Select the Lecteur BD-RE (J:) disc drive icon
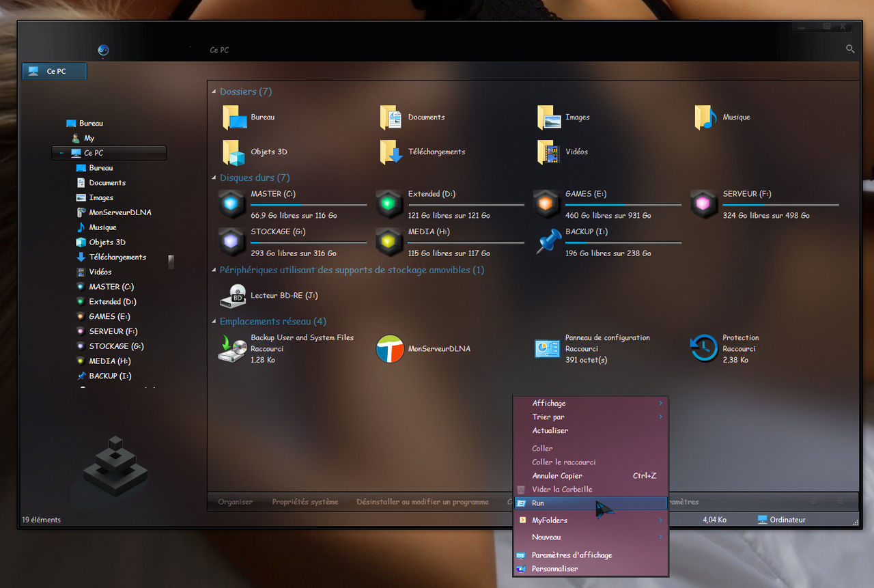This screenshot has width=874, height=588. click(x=232, y=296)
